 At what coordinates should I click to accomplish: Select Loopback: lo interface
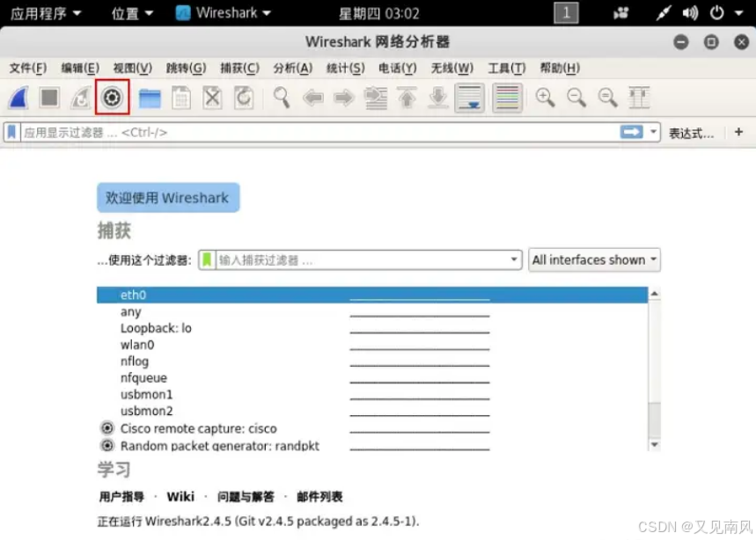[x=371, y=328]
